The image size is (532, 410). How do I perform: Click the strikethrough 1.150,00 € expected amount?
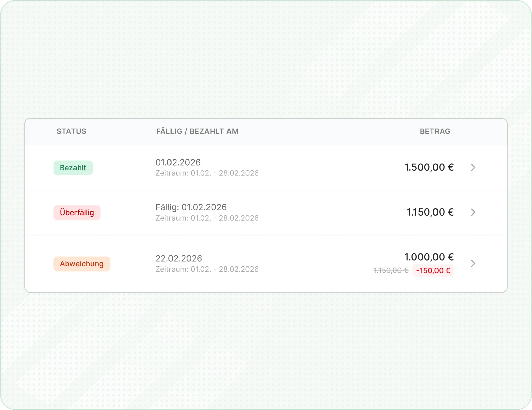click(x=391, y=271)
